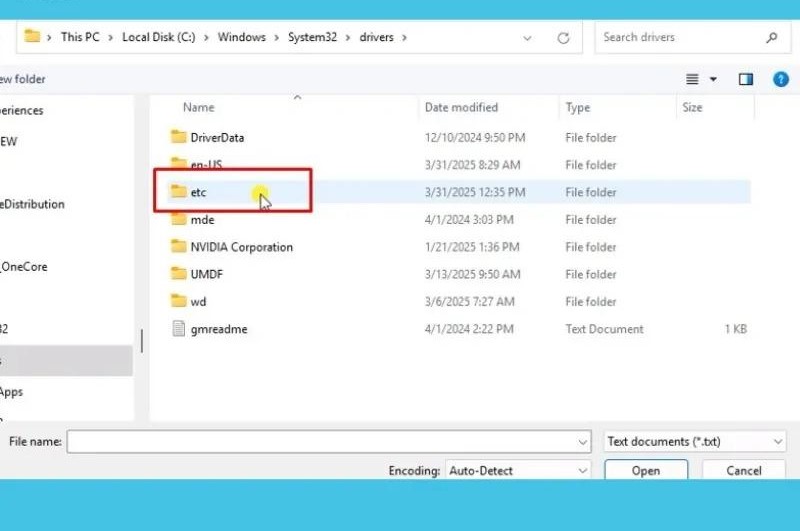
Task: Select the UMDF folder icon
Action: (178, 273)
